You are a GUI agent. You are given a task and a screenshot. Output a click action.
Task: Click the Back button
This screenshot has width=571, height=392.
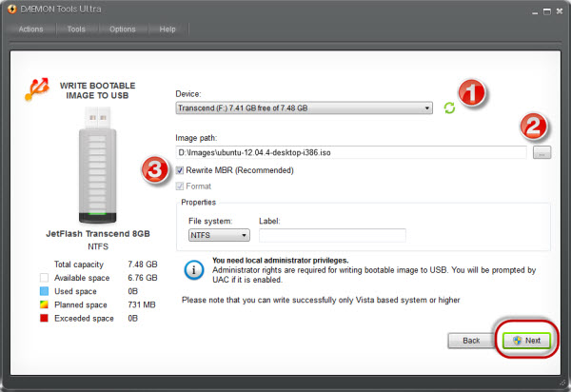471,341
